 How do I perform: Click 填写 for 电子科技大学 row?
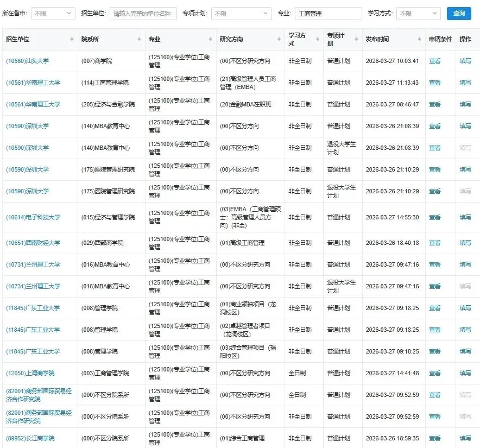pyautogui.click(x=465, y=217)
